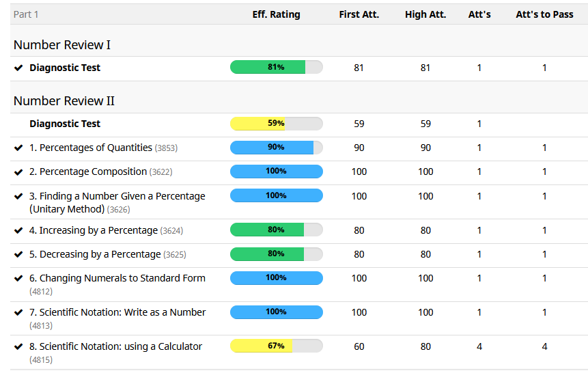This screenshot has height=371, width=588.
Task: Select the Number Review II section heading
Action: (64, 101)
